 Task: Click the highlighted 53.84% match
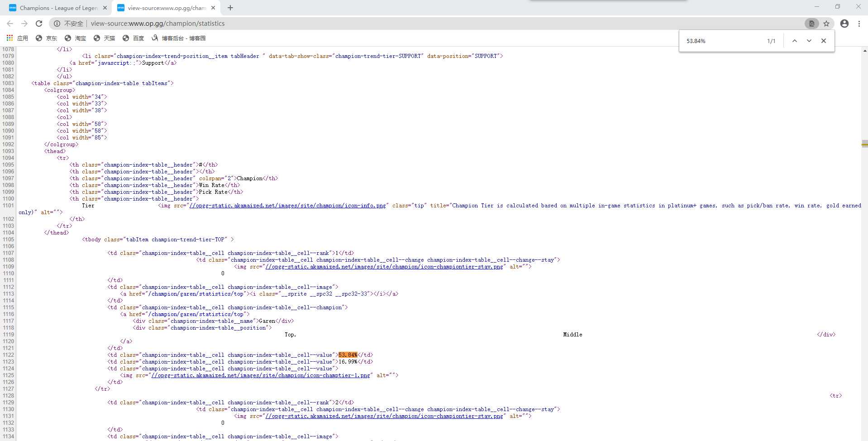coord(348,355)
